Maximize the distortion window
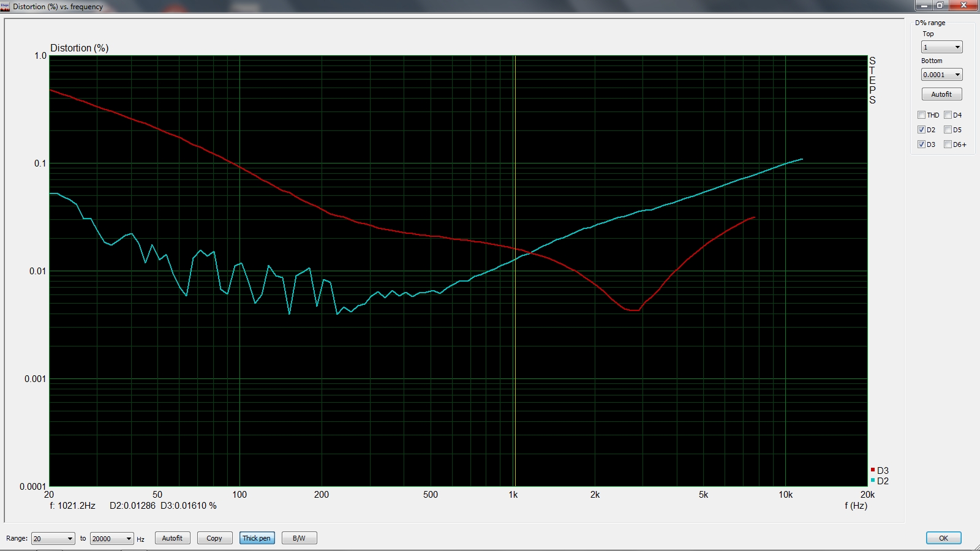The image size is (980, 551). (x=940, y=6)
